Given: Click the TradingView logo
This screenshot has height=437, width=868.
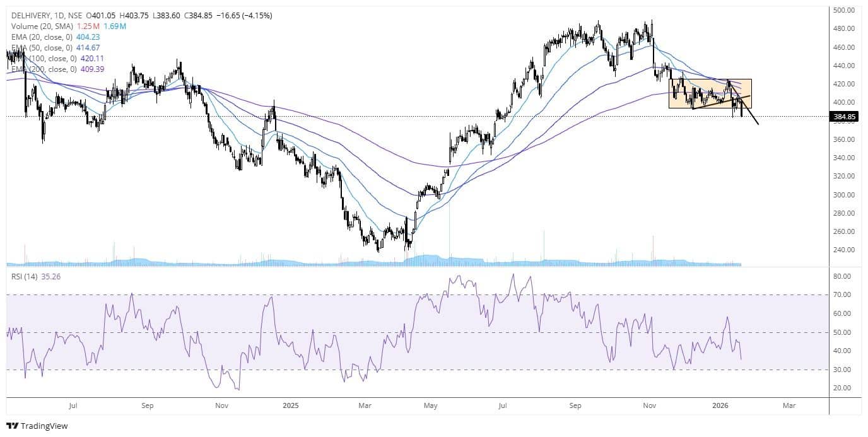Looking at the screenshot, I should 37,426.
